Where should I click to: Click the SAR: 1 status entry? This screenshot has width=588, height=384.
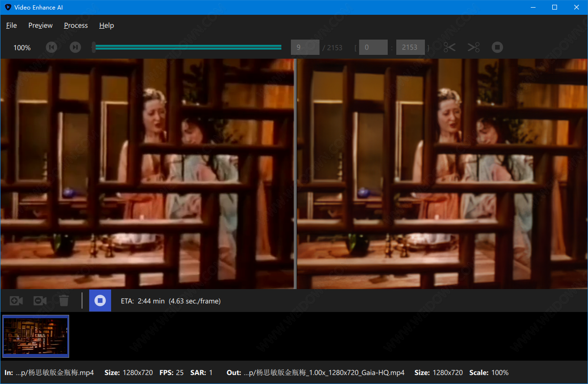click(201, 373)
